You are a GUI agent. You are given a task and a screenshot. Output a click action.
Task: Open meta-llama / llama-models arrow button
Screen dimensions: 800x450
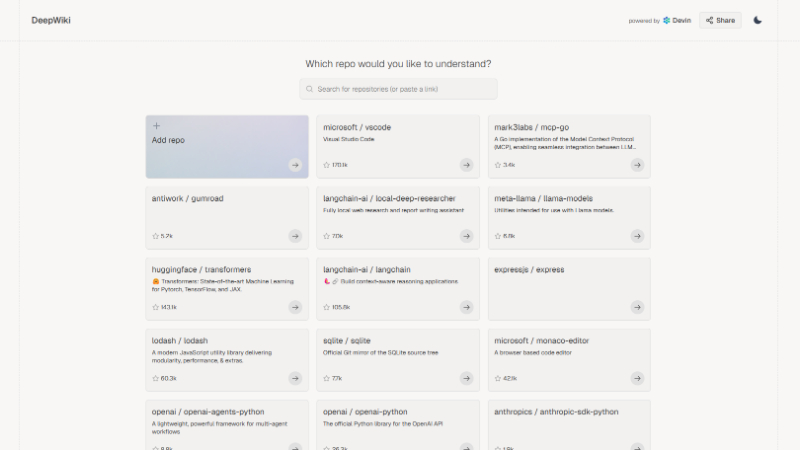pos(637,236)
